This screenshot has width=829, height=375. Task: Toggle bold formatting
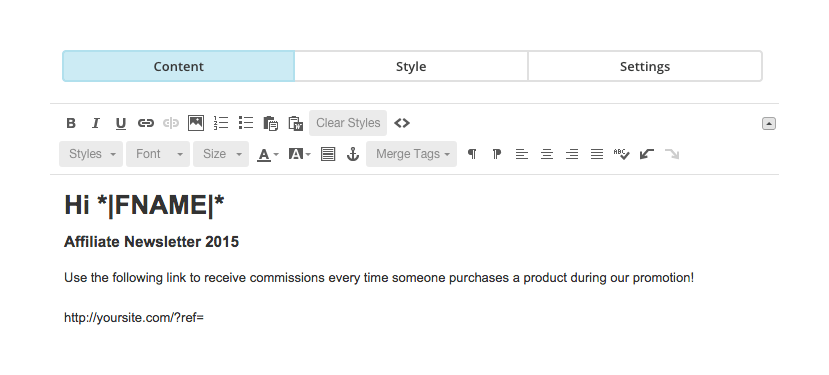[x=71, y=123]
